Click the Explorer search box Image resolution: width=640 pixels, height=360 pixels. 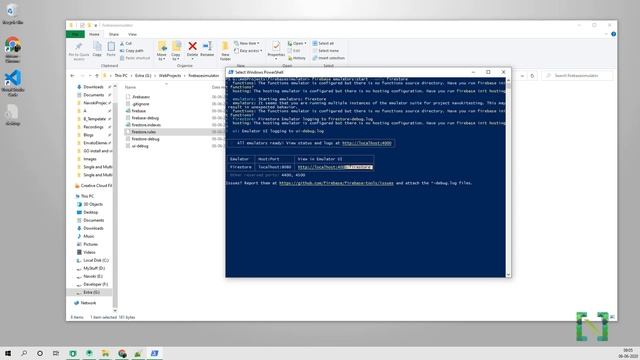click(x=577, y=76)
